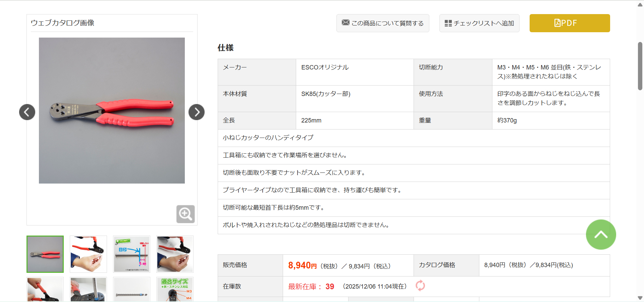Viewport: 644px width, 302px height.
Task: Select close-up cutter head thumbnail
Action: [x=88, y=289]
